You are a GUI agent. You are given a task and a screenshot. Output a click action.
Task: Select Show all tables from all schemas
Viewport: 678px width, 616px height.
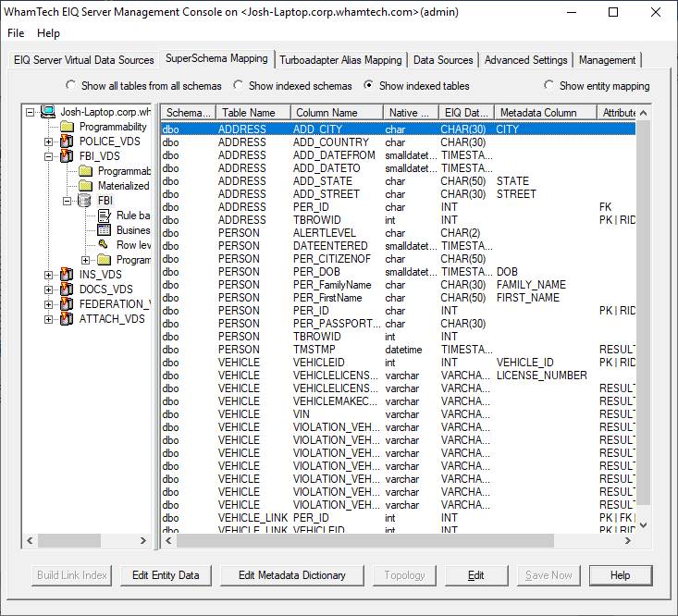pyautogui.click(x=70, y=85)
